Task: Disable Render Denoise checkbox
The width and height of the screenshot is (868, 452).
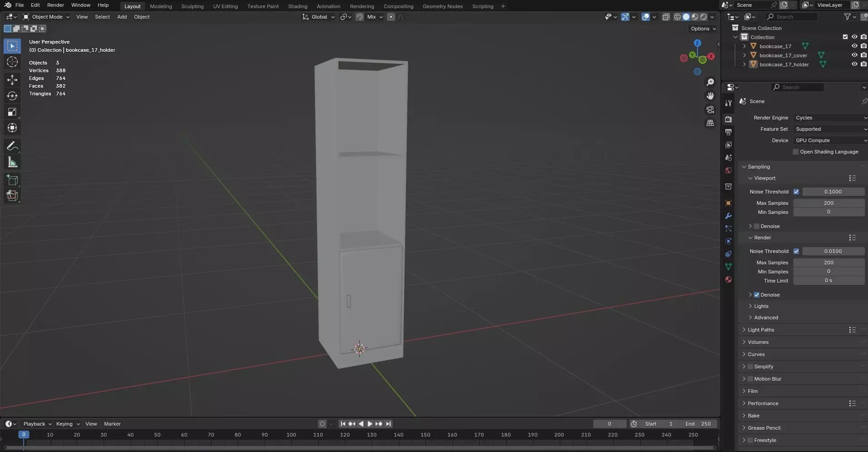Action: (757, 295)
